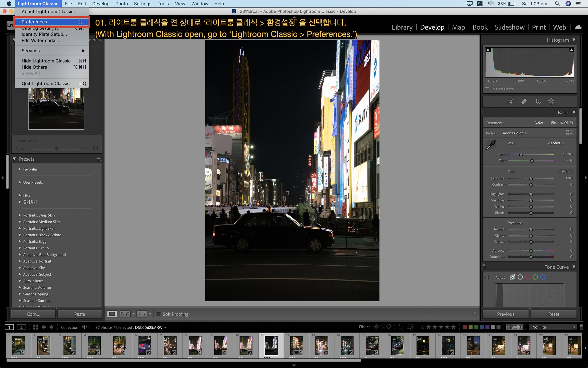588x368 pixels.
Task: Toggle Before/After side-by-side view icon
Action: point(125,314)
